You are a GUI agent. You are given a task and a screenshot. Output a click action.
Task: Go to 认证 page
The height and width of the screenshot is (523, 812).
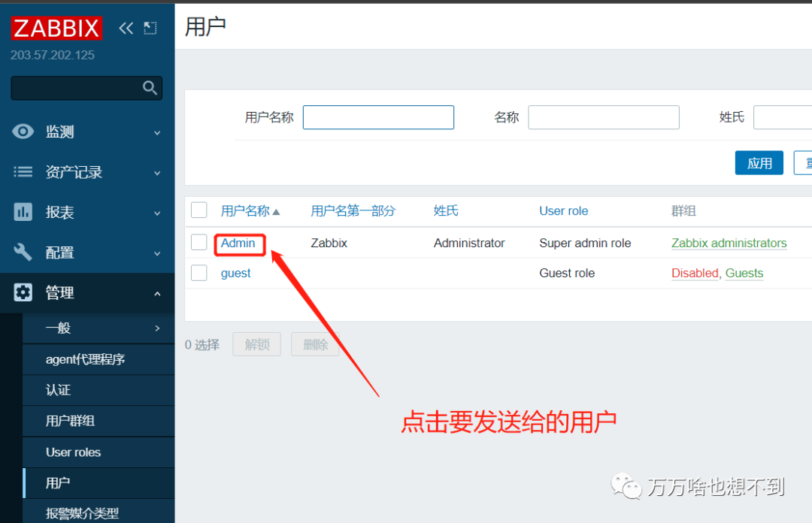(x=98, y=390)
